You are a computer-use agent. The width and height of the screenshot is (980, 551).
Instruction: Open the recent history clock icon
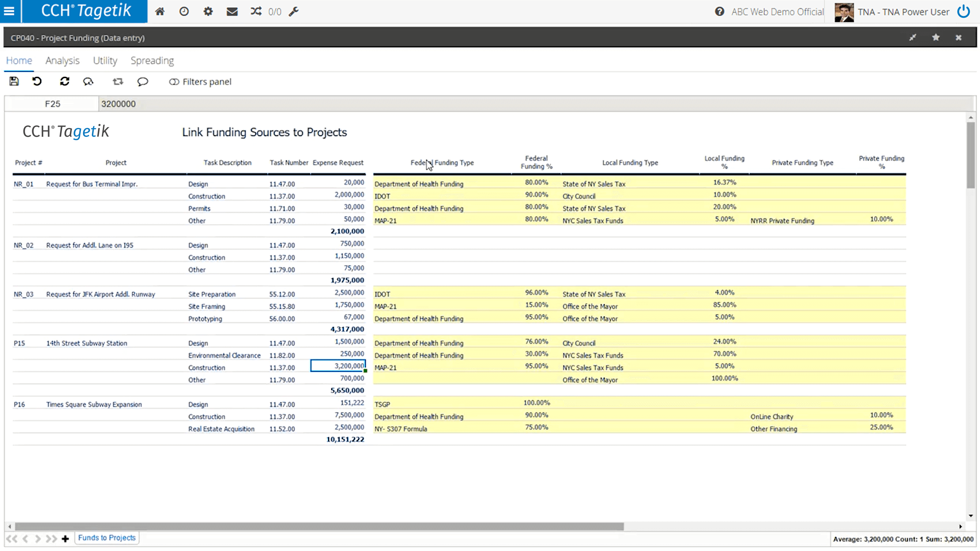[184, 11]
